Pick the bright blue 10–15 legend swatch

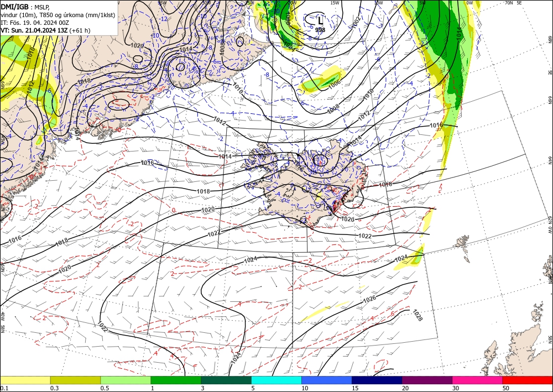coord(327,380)
